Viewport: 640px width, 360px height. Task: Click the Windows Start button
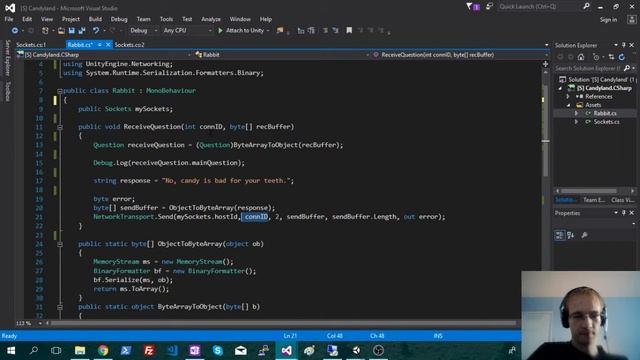[11, 350]
